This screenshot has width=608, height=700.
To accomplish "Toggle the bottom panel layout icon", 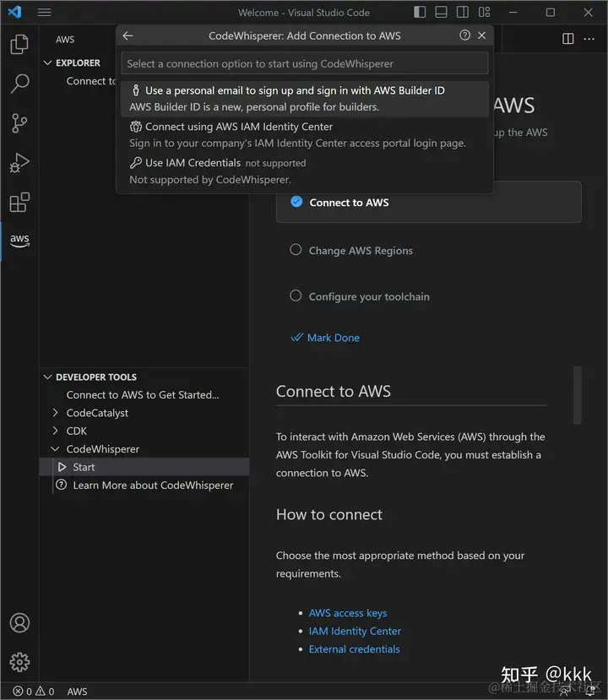I will click(441, 12).
